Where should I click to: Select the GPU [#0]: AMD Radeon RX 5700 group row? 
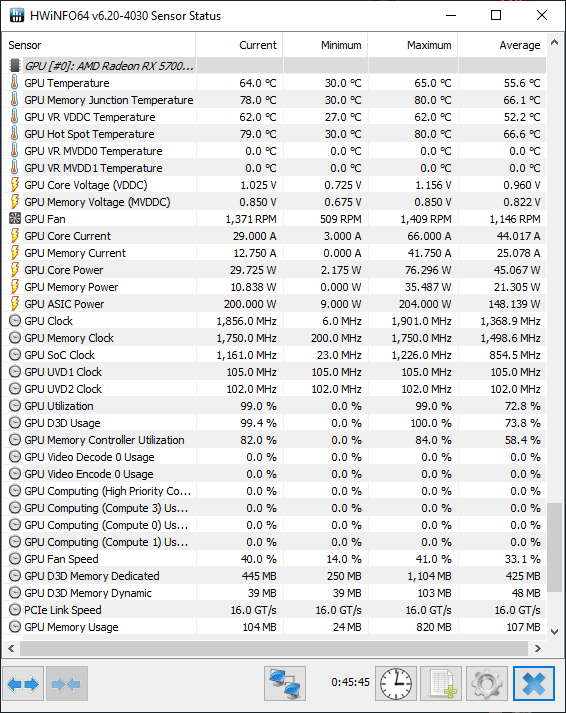tap(277, 66)
